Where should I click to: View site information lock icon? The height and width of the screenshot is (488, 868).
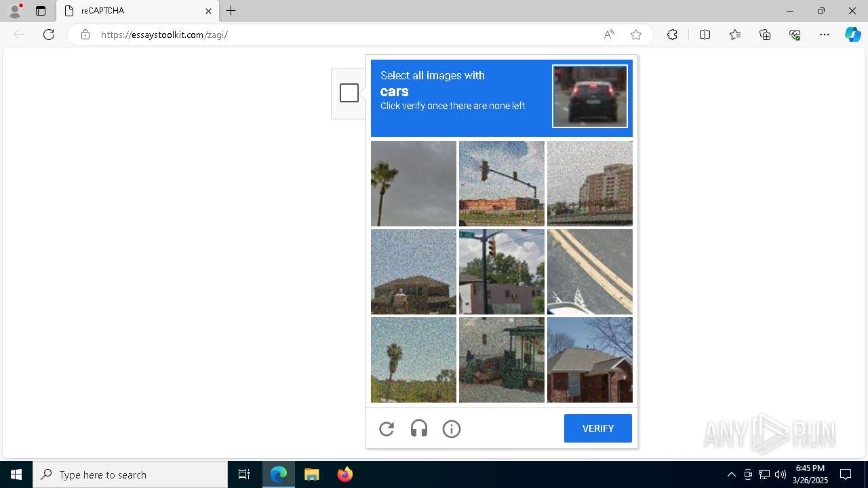[85, 35]
